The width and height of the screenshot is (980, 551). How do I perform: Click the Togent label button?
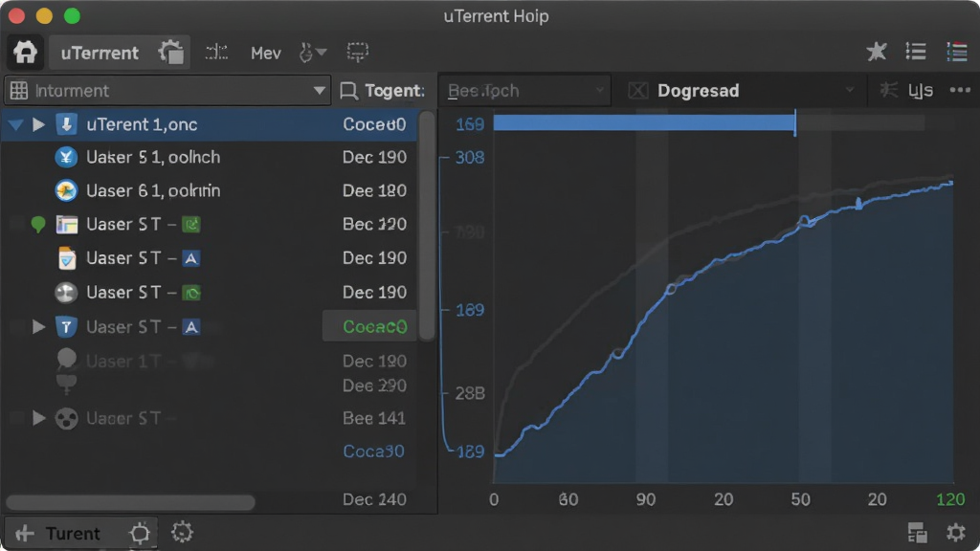click(382, 91)
